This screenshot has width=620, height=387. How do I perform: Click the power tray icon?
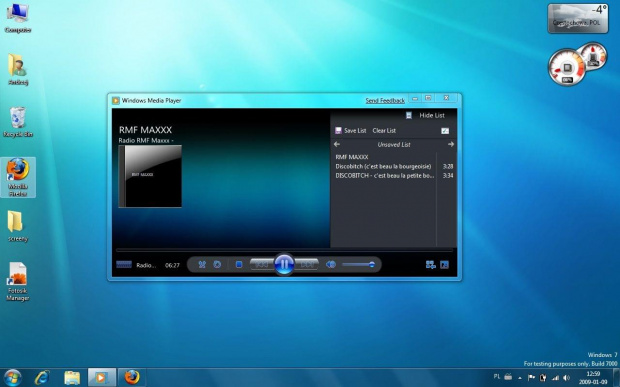click(543, 378)
